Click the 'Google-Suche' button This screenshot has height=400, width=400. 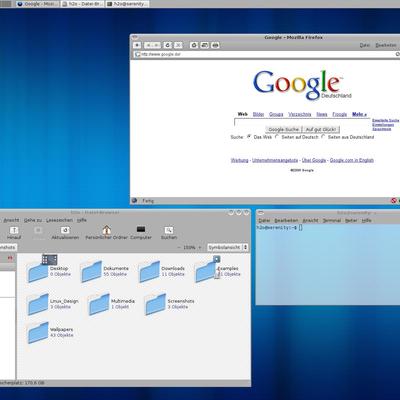(x=284, y=129)
